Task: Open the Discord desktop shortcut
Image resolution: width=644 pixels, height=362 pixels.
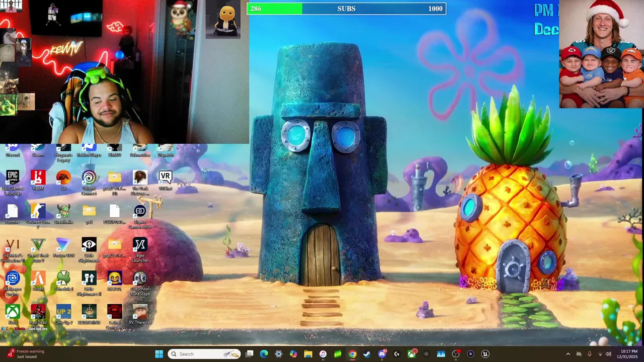Action: 13,151
